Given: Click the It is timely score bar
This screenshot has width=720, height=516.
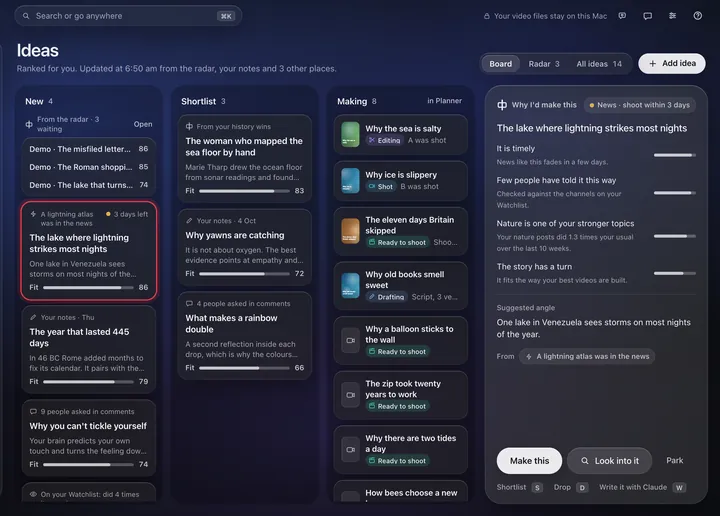Looking at the screenshot, I should (x=675, y=155).
